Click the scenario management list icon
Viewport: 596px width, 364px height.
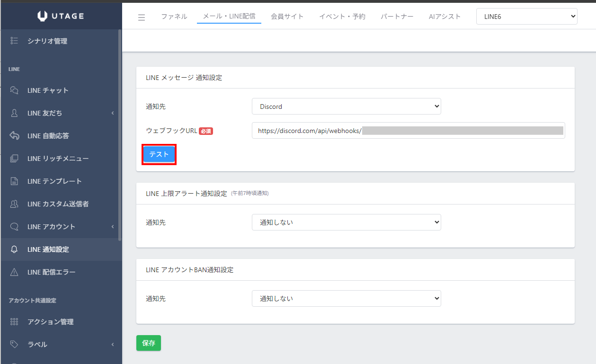(14, 41)
